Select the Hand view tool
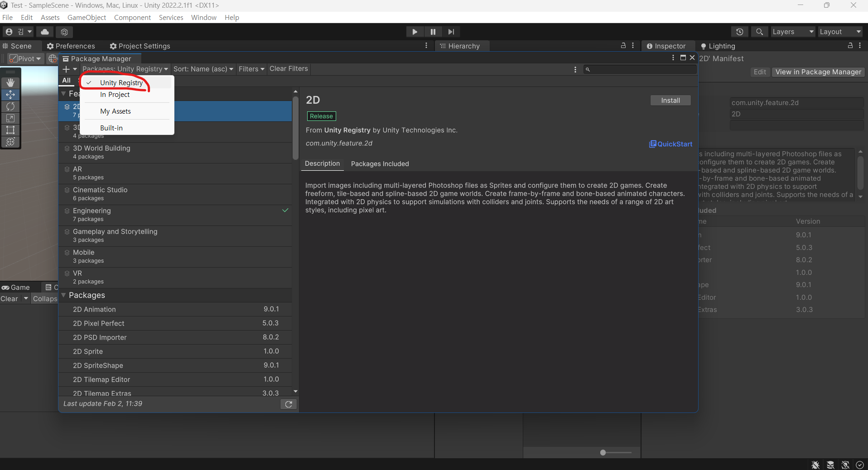This screenshot has width=868, height=470. (x=10, y=83)
